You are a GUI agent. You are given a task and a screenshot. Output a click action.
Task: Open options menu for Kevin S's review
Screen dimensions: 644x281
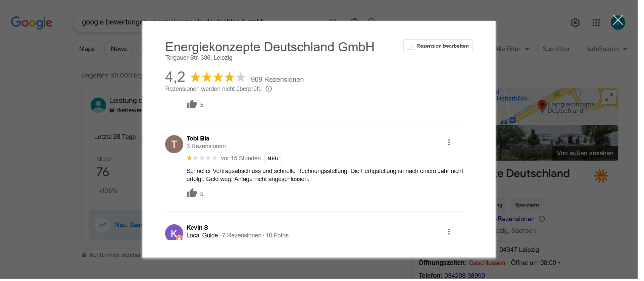pyautogui.click(x=449, y=232)
